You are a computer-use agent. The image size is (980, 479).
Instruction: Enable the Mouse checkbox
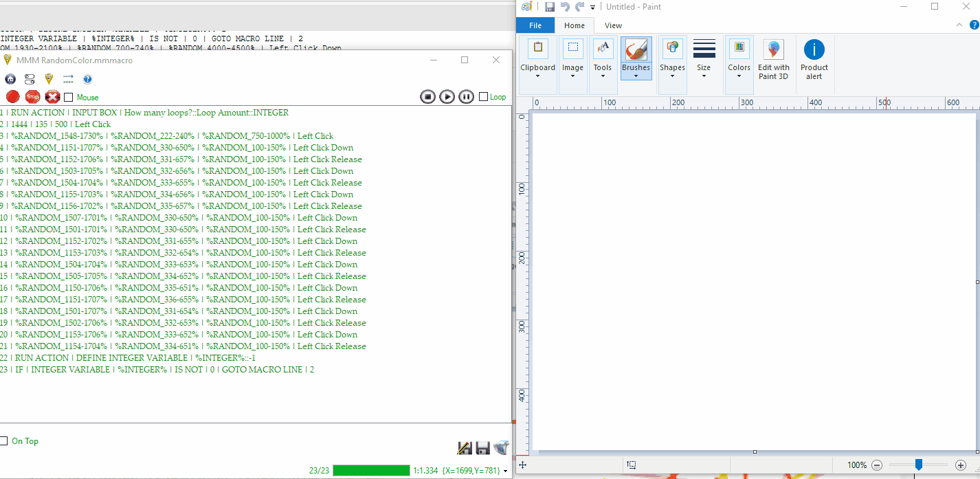pyautogui.click(x=69, y=98)
